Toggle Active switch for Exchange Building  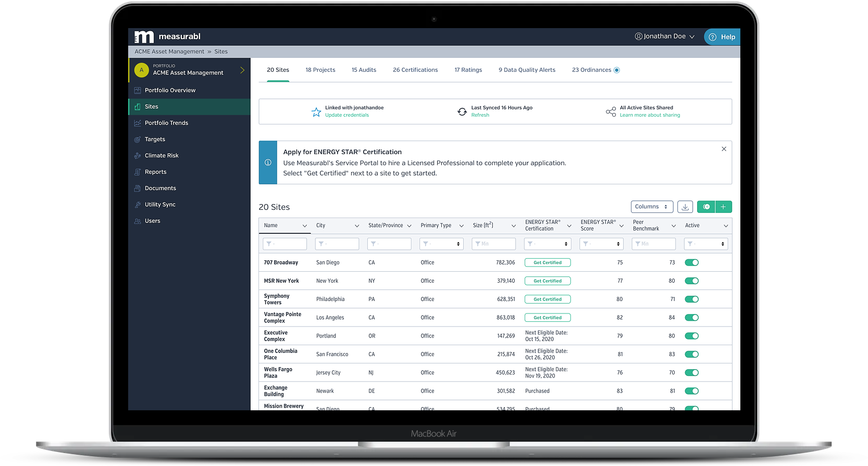692,391
